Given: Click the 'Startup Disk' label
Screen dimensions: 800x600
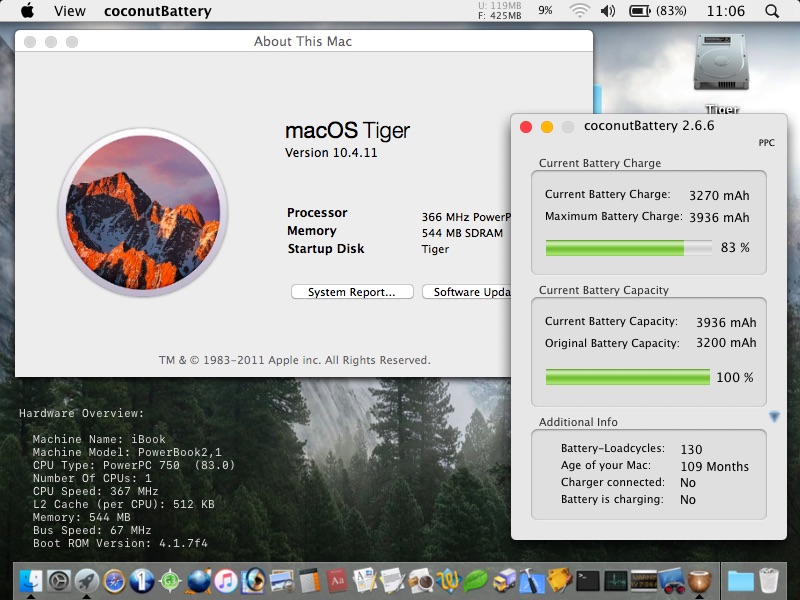Looking at the screenshot, I should (326, 248).
